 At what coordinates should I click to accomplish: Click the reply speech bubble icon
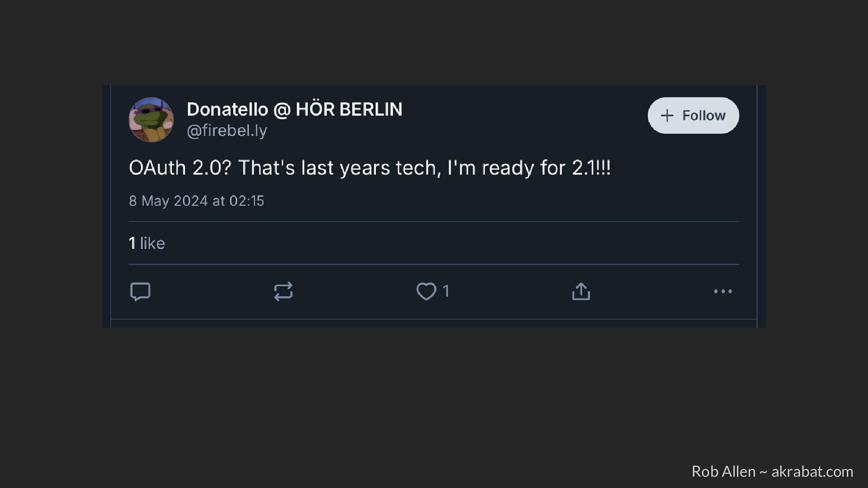tap(141, 291)
